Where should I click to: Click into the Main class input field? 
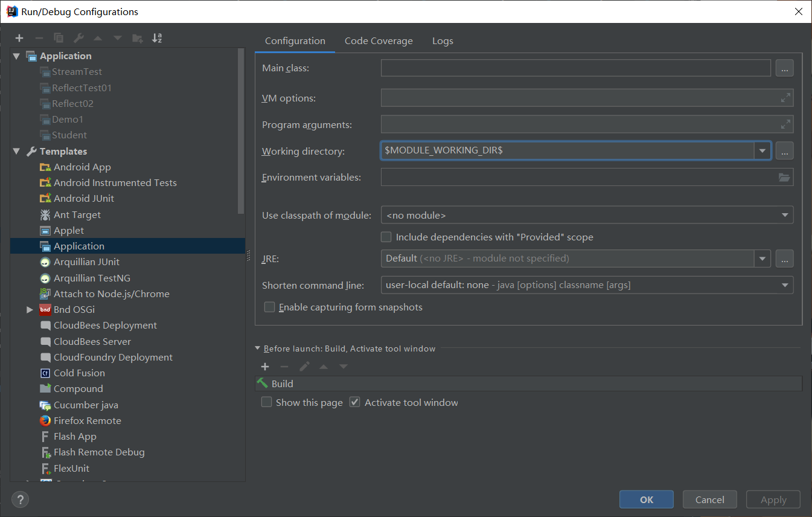tap(575, 68)
